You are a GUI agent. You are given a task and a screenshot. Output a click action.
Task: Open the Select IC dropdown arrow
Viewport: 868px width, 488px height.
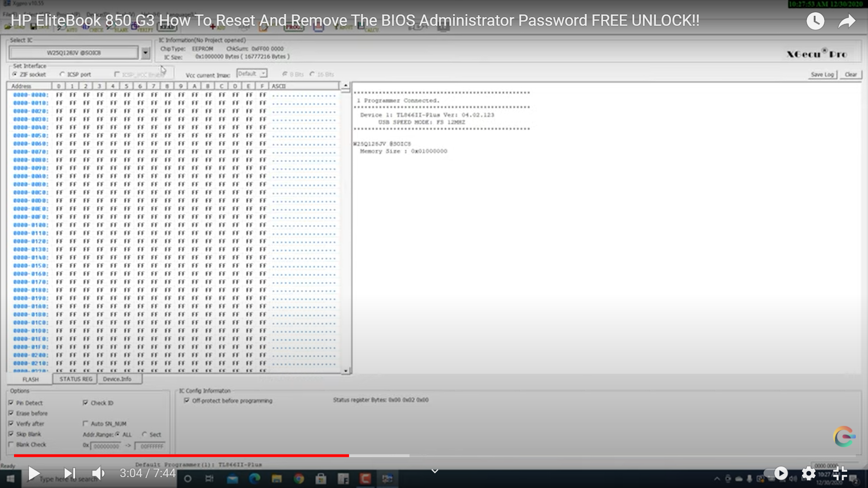(x=145, y=53)
